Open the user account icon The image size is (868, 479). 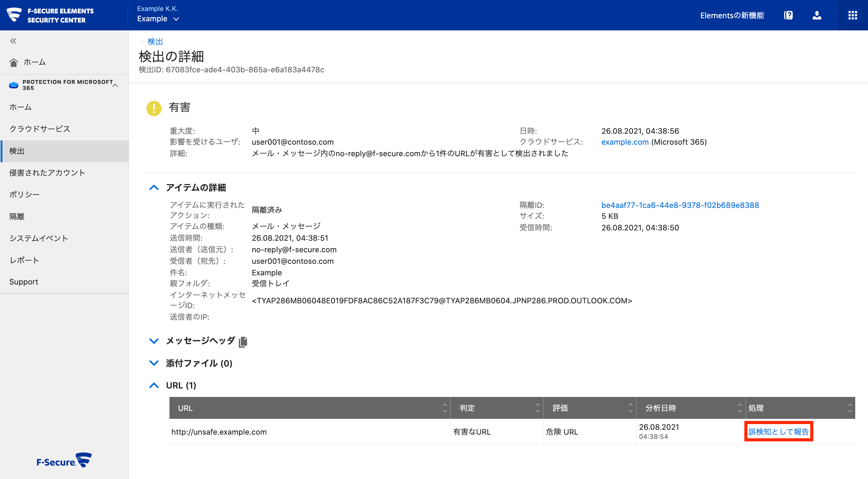(817, 15)
